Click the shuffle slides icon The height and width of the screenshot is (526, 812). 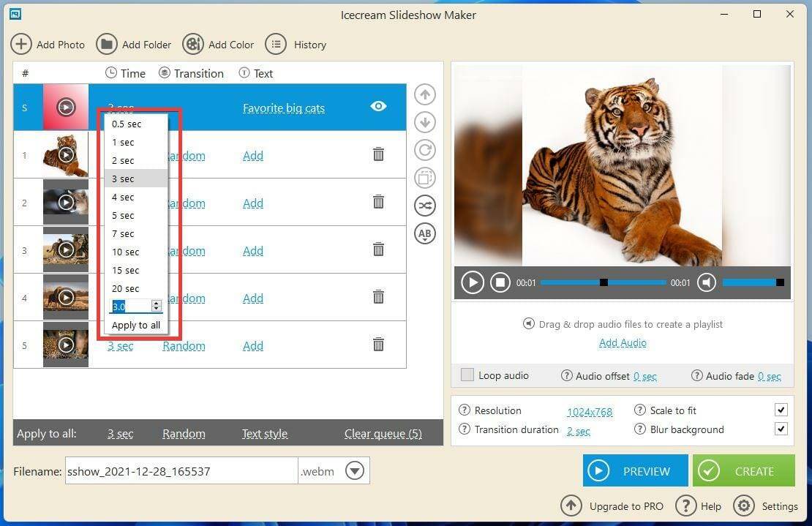pyautogui.click(x=425, y=206)
